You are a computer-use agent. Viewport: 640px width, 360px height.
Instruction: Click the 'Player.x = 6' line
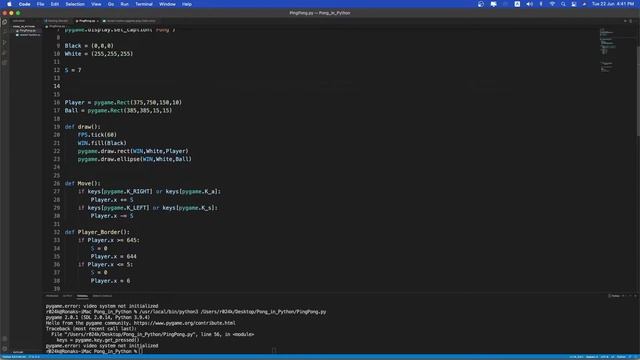(x=110, y=281)
